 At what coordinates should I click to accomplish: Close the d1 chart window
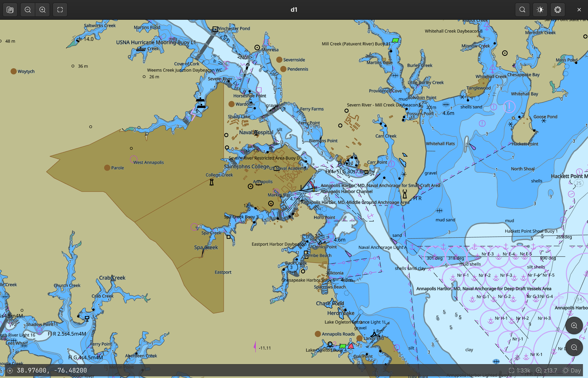(x=579, y=10)
